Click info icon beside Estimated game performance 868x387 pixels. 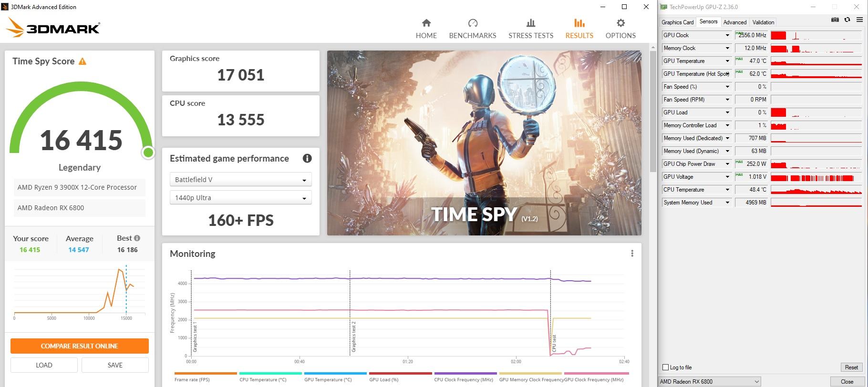[307, 158]
